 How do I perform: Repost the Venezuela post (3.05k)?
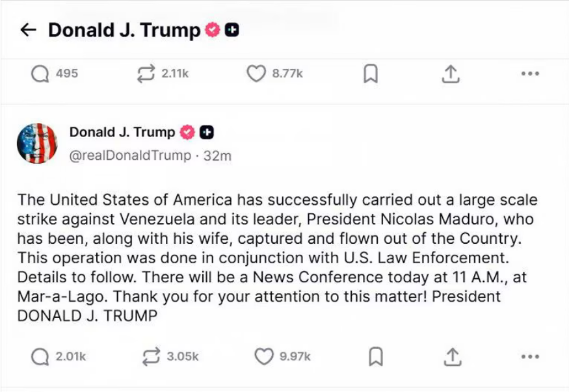151,356
